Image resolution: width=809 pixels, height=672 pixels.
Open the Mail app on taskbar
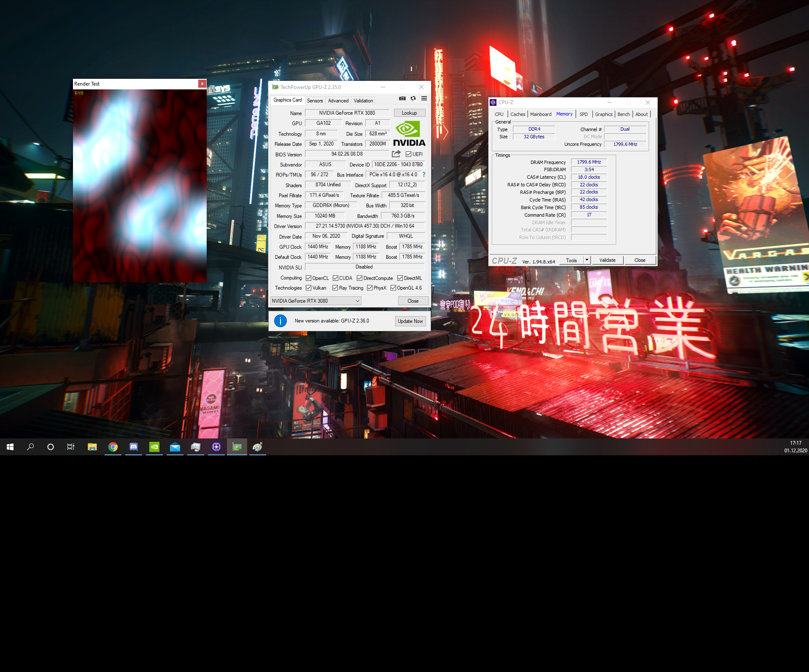point(175,447)
